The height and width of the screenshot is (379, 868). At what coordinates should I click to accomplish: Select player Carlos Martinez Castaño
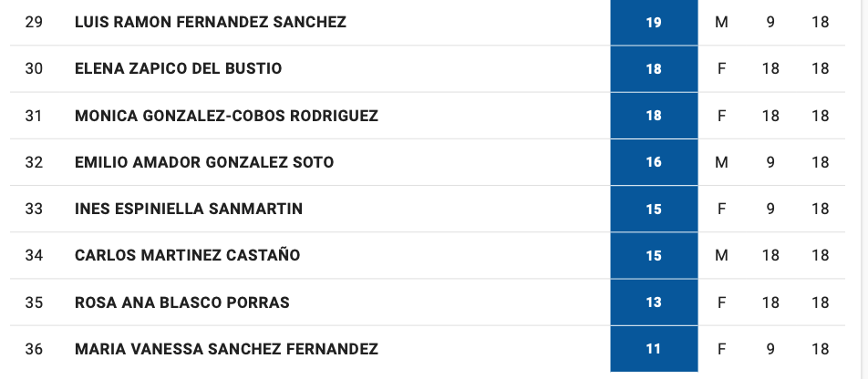(x=187, y=255)
